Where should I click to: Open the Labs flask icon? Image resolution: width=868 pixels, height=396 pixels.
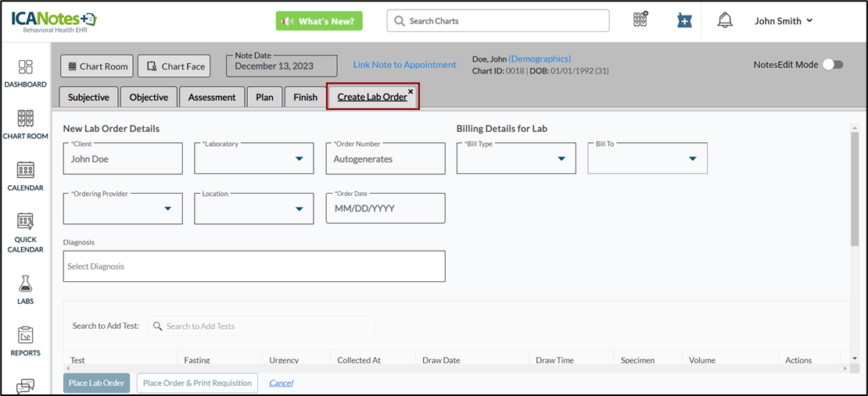[x=26, y=285]
